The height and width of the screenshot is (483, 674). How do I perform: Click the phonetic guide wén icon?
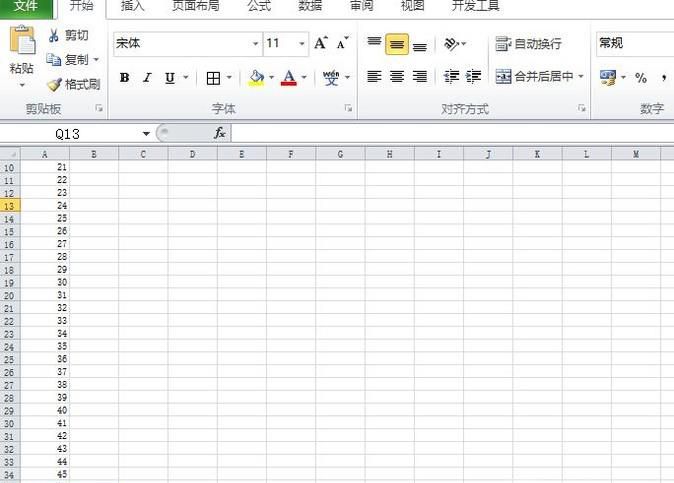pyautogui.click(x=331, y=78)
